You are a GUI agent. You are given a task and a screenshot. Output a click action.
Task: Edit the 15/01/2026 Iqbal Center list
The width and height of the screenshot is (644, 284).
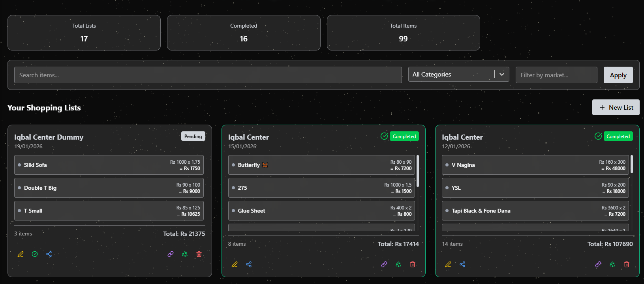(235, 265)
